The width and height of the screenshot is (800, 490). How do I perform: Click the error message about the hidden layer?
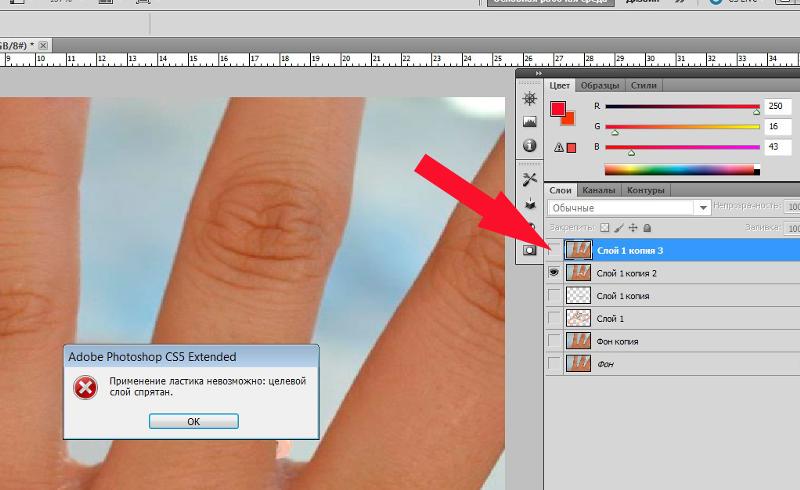pos(208,386)
